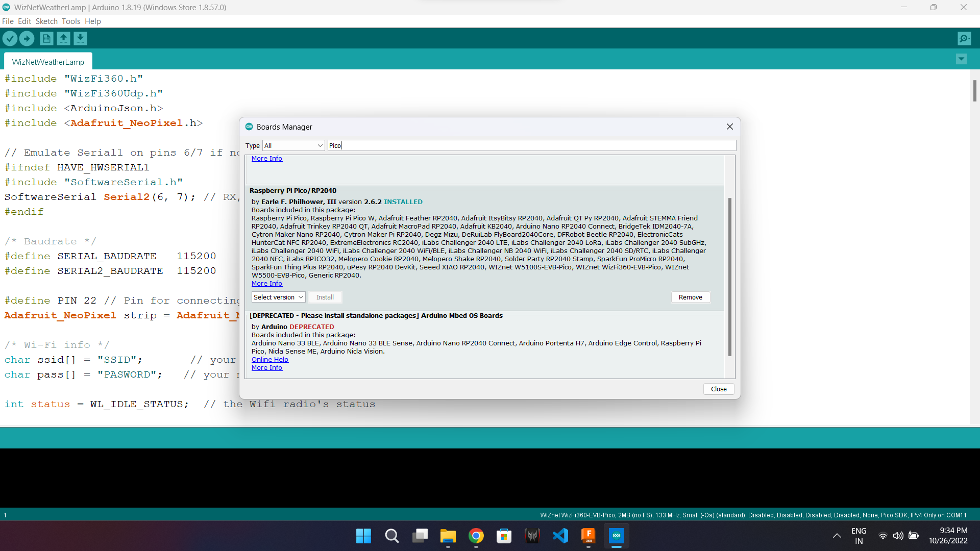Open the Sketch menu
The height and width of the screenshot is (551, 980).
click(x=46, y=21)
